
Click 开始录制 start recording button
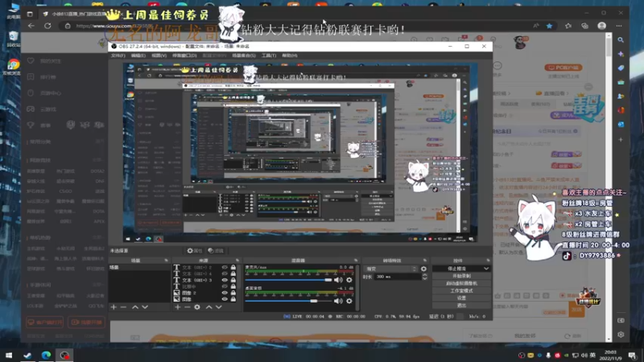[x=461, y=276]
